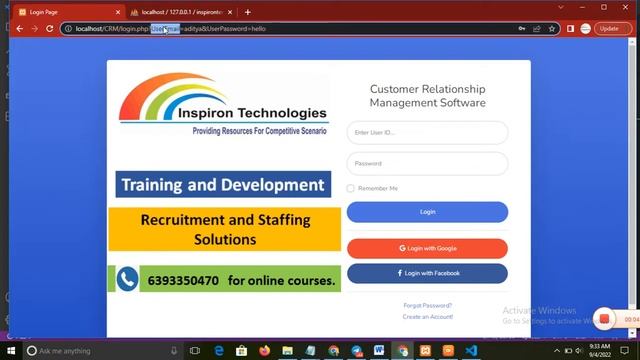The image size is (640, 360).
Task: Open the notepad app on taskbar
Action: tap(310, 351)
